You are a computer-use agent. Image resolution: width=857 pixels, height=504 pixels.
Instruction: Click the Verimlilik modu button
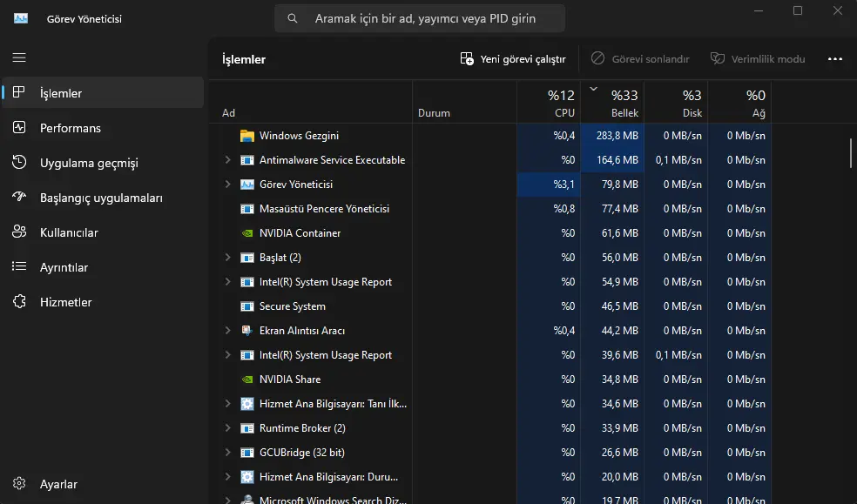coord(758,59)
